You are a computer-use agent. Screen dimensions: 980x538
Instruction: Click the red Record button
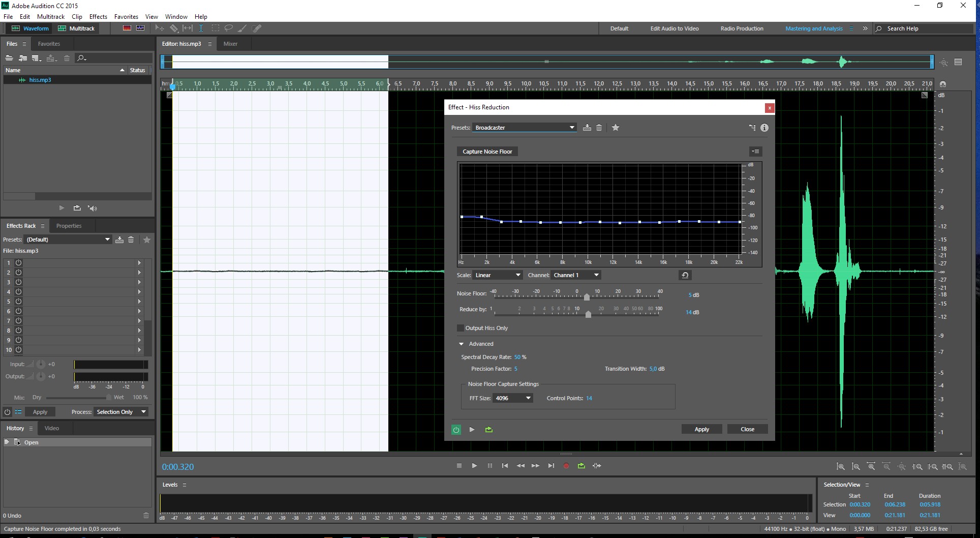[x=566, y=466]
